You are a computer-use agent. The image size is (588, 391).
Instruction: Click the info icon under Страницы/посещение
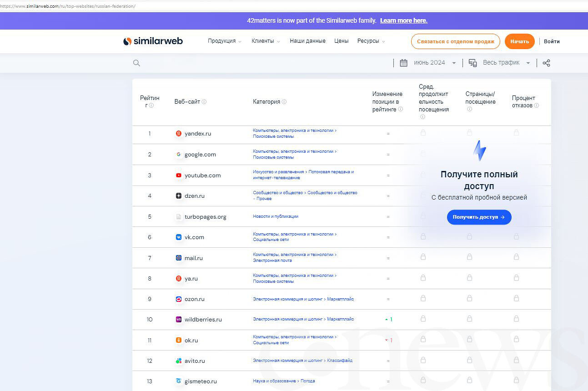pyautogui.click(x=470, y=109)
